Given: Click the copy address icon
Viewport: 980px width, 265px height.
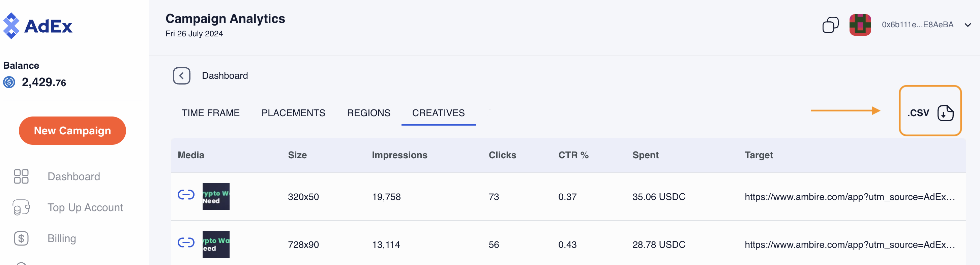Looking at the screenshot, I should point(831,25).
